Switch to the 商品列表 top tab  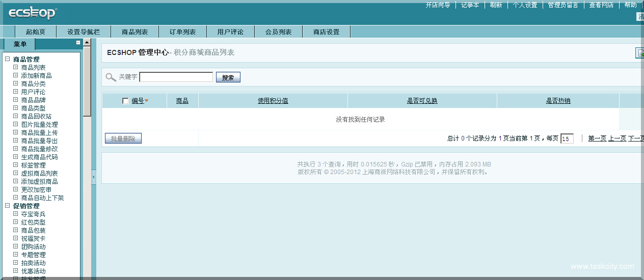pyautogui.click(x=135, y=32)
